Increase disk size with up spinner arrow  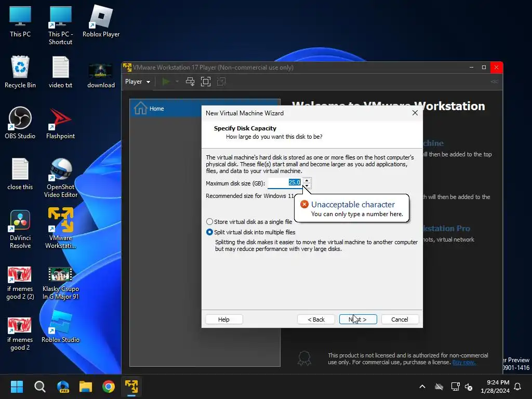pyautogui.click(x=307, y=180)
